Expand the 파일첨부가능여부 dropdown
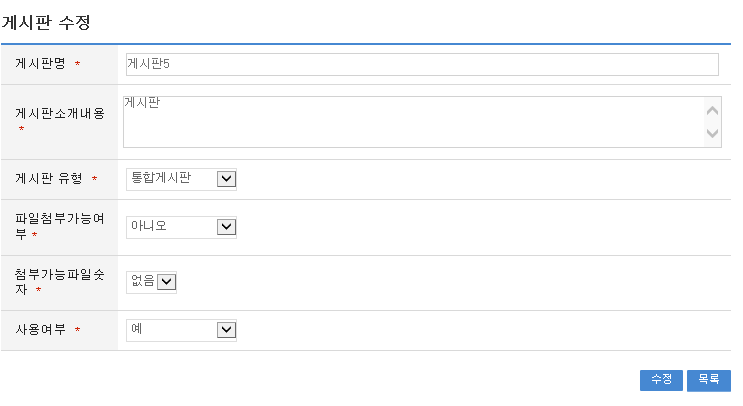Screen dimensions: 743x406 click(181, 227)
